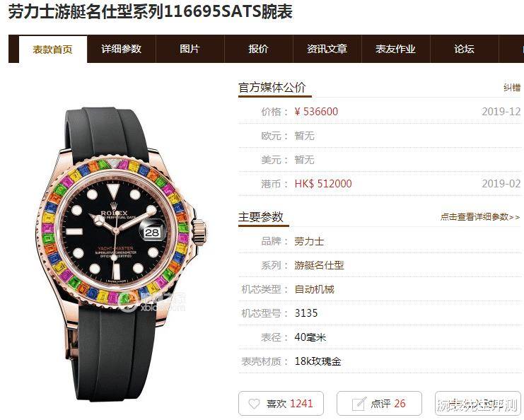The height and width of the screenshot is (420, 524).
Task: Click the 自动机械 movement type link
Action: coord(314,289)
